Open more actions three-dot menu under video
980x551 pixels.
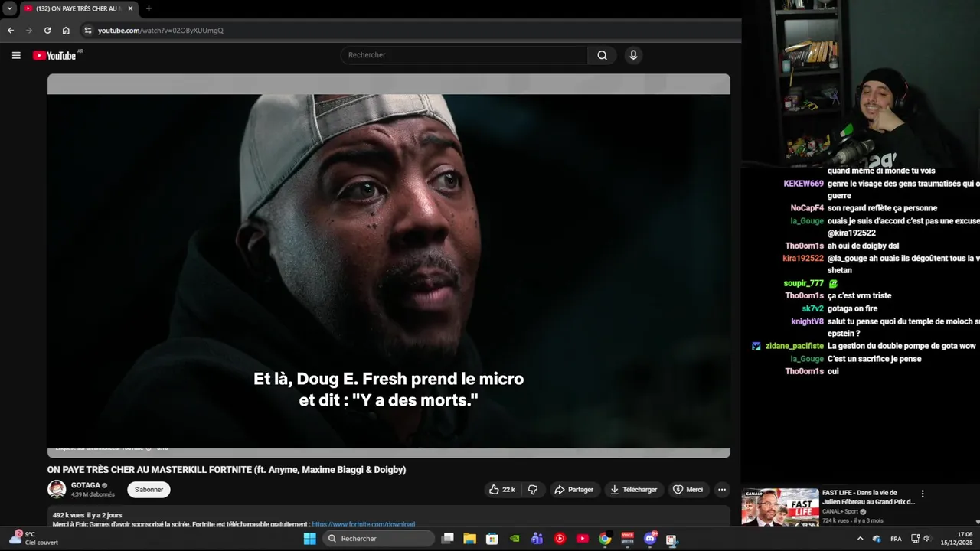tap(721, 490)
